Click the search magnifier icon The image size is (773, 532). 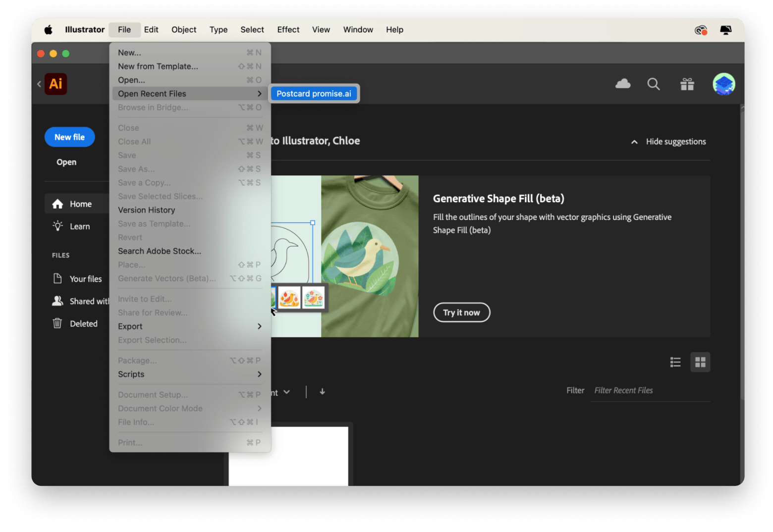coord(654,84)
